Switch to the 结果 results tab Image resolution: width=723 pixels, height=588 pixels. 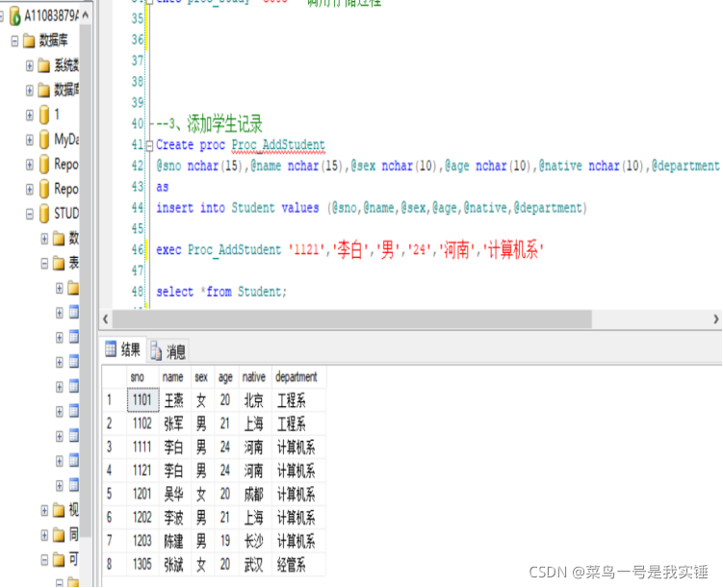pos(123,349)
